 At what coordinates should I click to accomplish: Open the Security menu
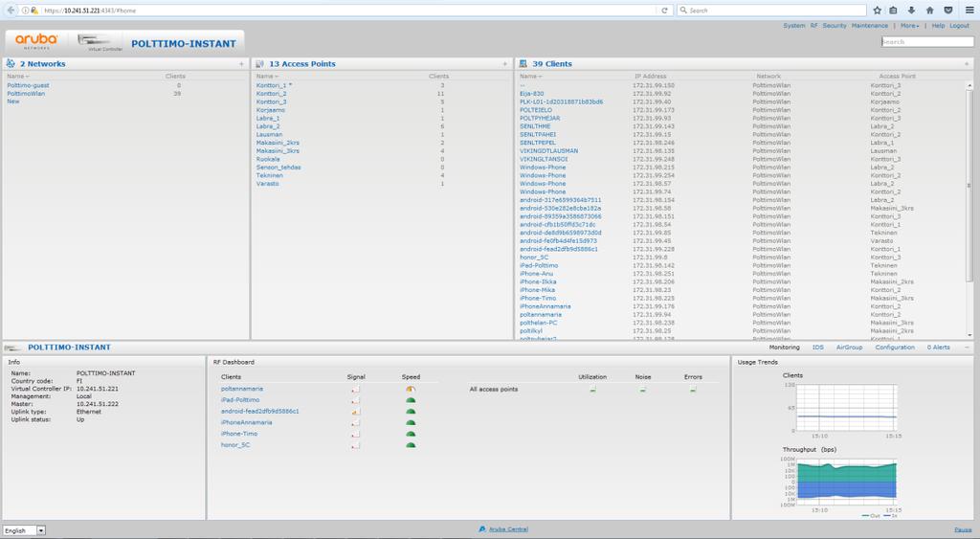[x=835, y=26]
